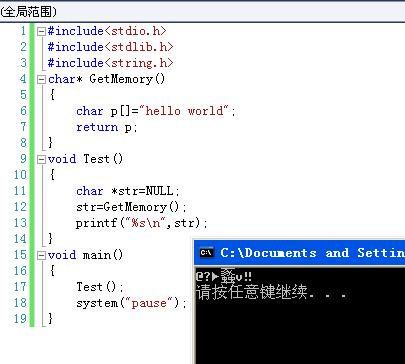Place cursor on return p statement
Viewport: 405px width, 364px height.
pyautogui.click(x=107, y=127)
